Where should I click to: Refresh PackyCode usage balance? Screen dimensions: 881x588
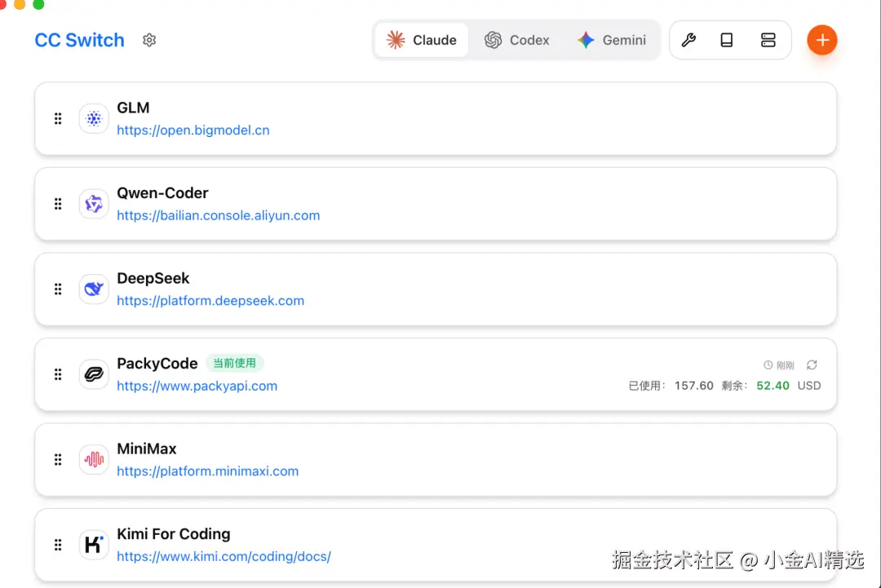point(812,365)
